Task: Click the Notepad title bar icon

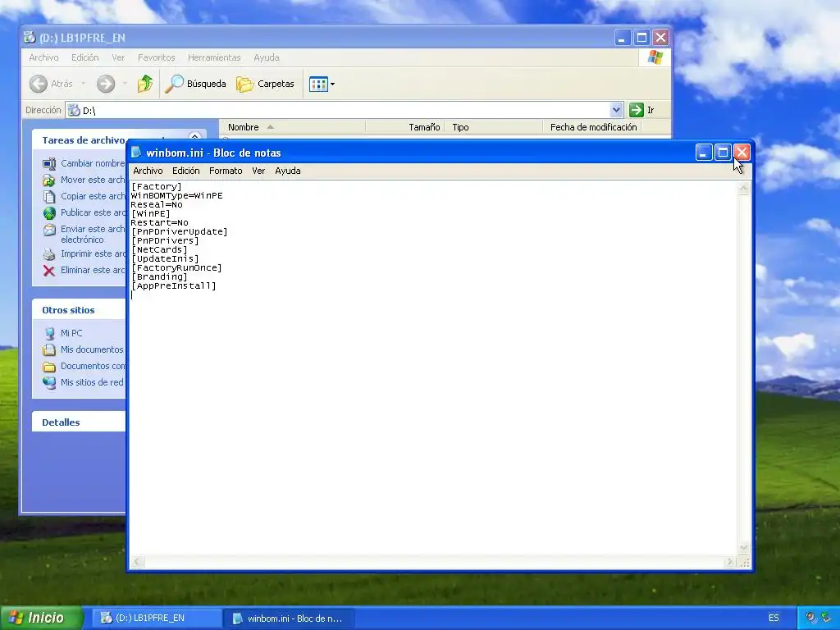Action: 137,152
